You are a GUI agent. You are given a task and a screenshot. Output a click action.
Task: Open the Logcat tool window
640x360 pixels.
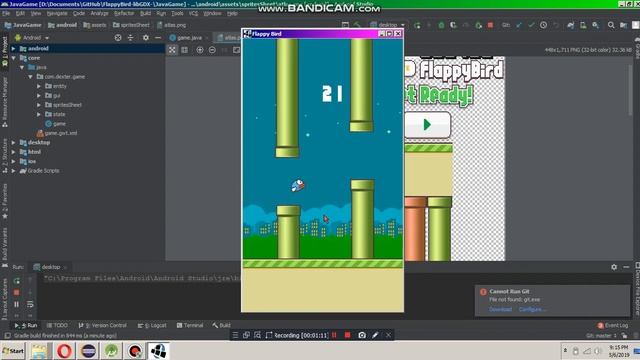[152, 325]
